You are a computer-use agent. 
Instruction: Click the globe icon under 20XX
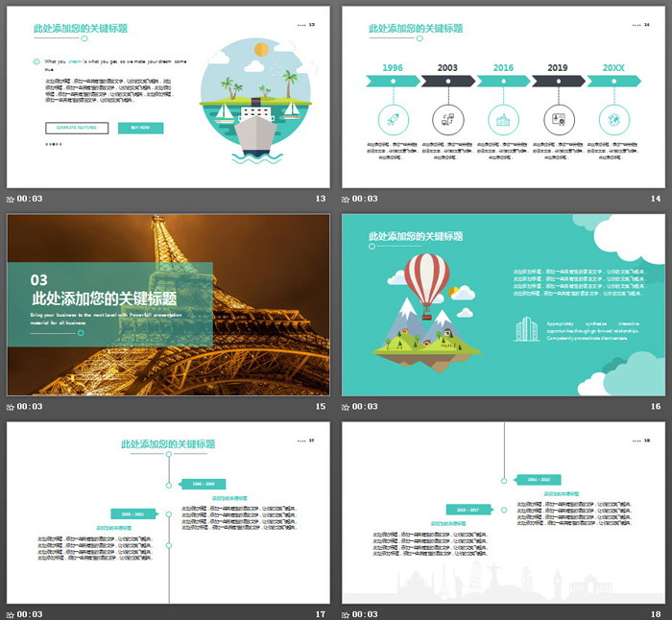tap(612, 119)
